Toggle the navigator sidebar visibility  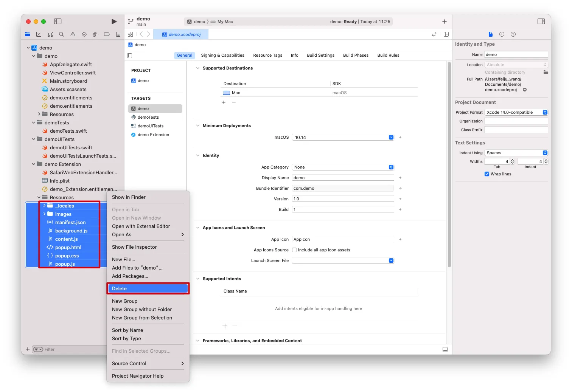pos(58,22)
